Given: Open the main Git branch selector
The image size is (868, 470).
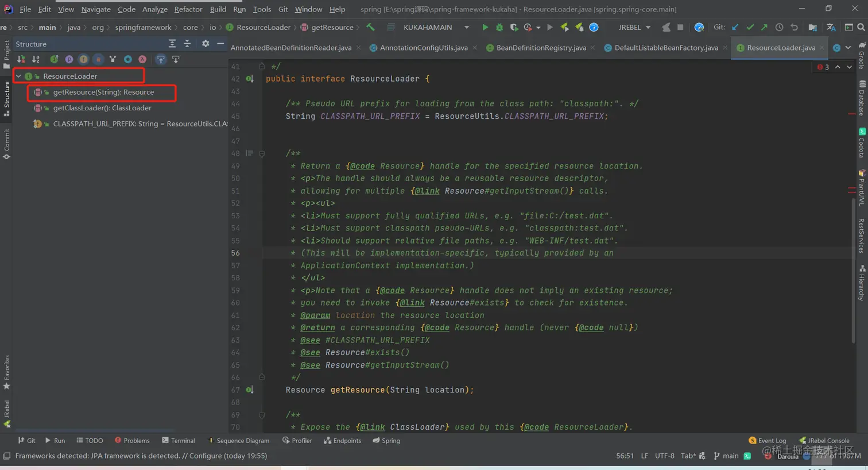Looking at the screenshot, I should [x=726, y=456].
